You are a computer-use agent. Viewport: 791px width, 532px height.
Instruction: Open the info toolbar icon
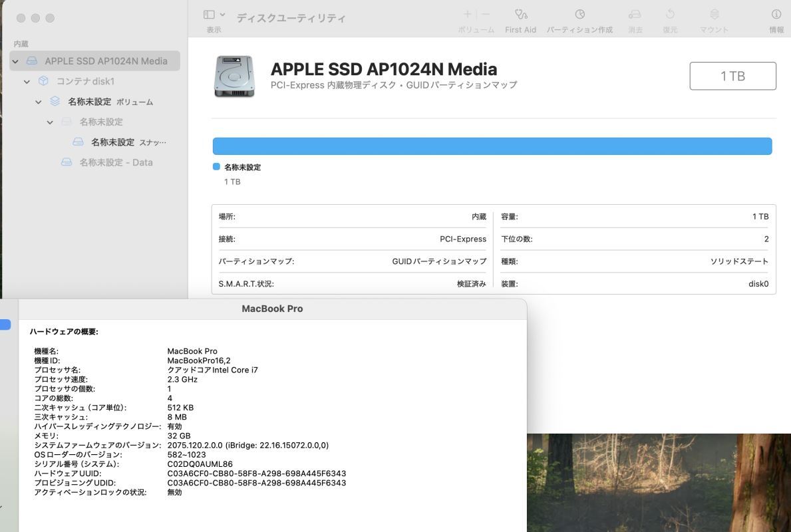coord(776,14)
